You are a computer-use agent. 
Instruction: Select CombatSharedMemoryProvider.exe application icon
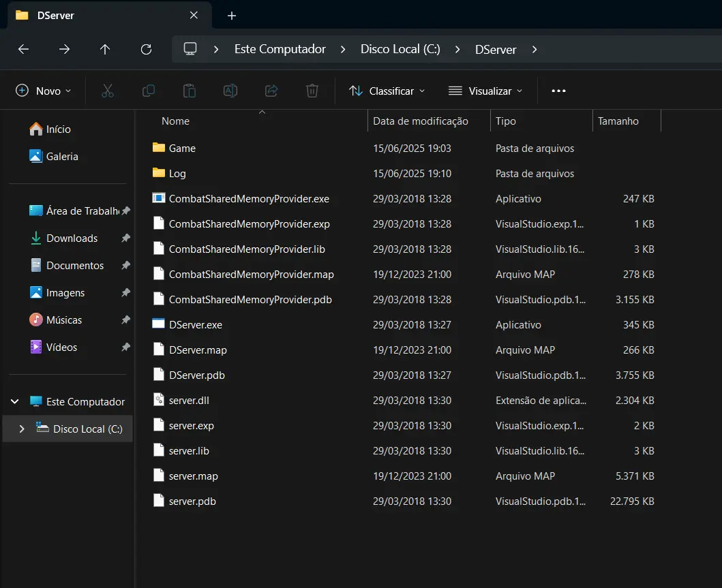click(x=158, y=198)
